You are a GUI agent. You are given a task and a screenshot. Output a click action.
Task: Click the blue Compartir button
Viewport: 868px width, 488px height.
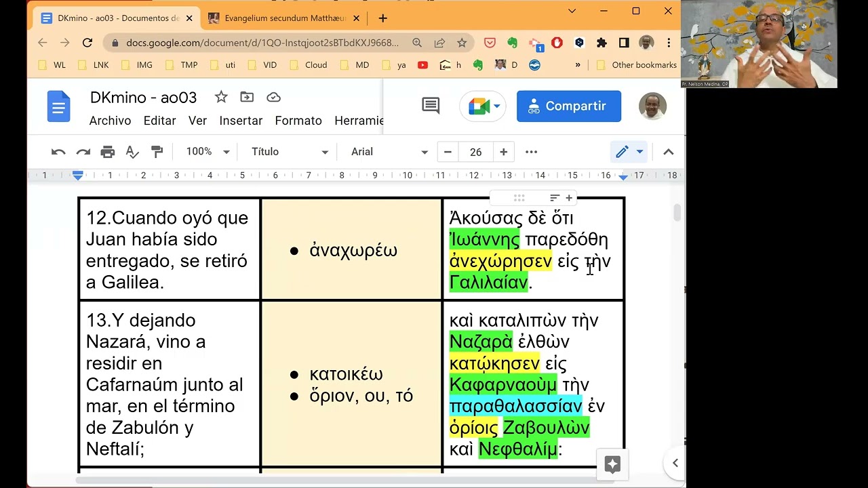click(x=569, y=106)
